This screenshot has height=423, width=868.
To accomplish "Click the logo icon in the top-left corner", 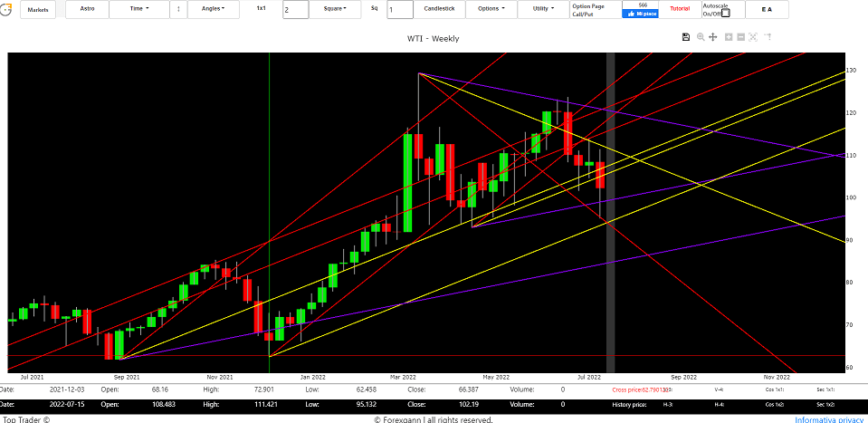I will [x=6, y=9].
